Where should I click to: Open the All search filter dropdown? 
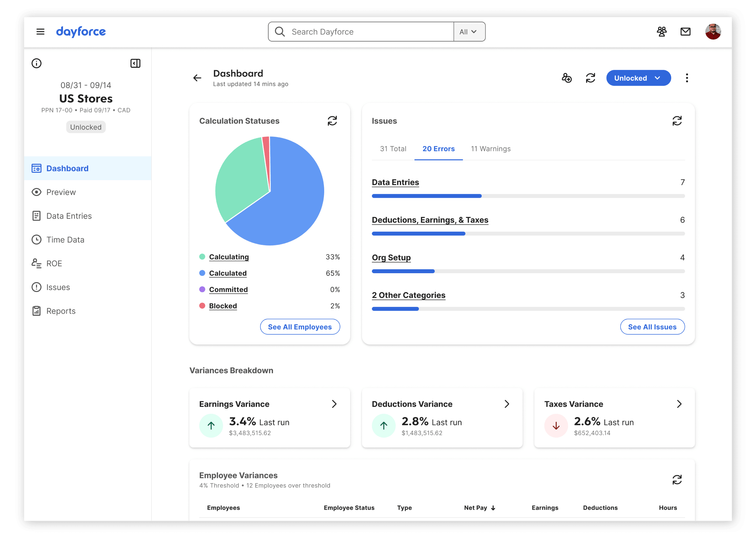coord(469,32)
